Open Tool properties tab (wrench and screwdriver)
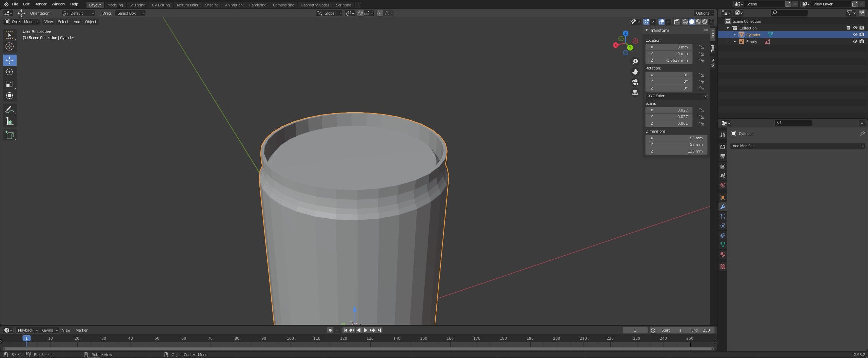The height and width of the screenshot is (358, 868). (723, 135)
